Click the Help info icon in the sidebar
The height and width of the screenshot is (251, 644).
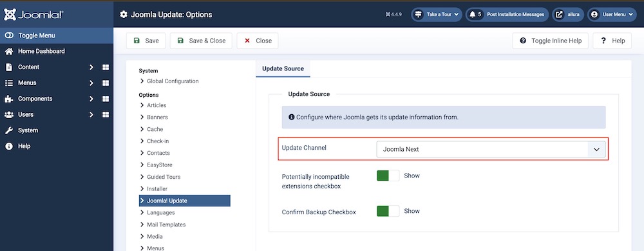(8, 146)
